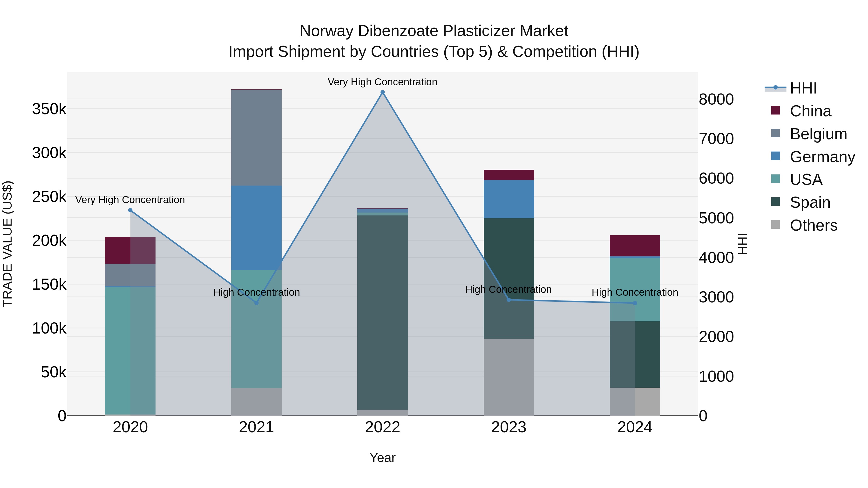
Task: Click the 'Year' axis title
Action: [x=382, y=458]
